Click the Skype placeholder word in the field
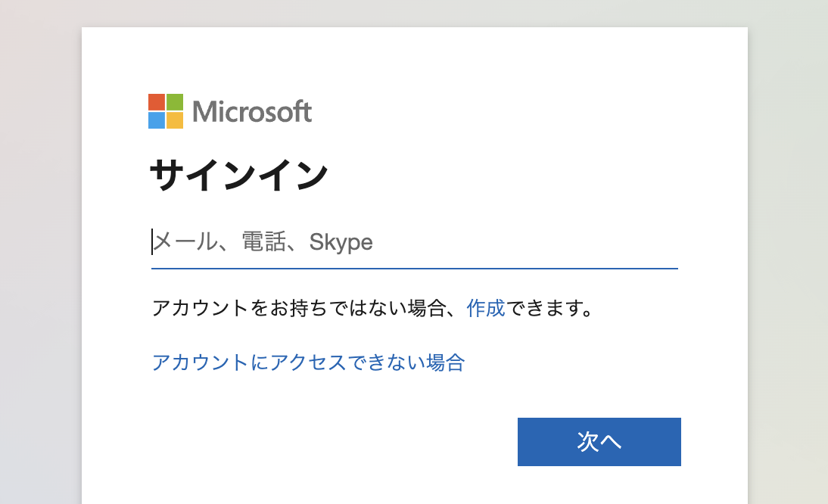The image size is (828, 504). pyautogui.click(x=341, y=242)
